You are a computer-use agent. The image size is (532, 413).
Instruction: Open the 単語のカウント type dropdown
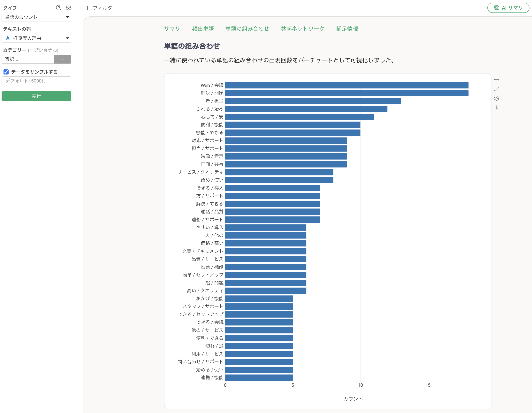point(36,17)
